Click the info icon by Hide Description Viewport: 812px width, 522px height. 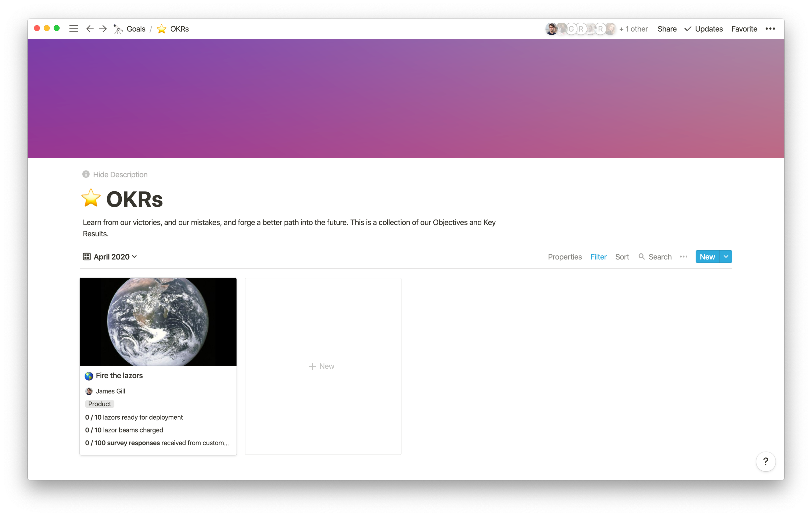(86, 174)
